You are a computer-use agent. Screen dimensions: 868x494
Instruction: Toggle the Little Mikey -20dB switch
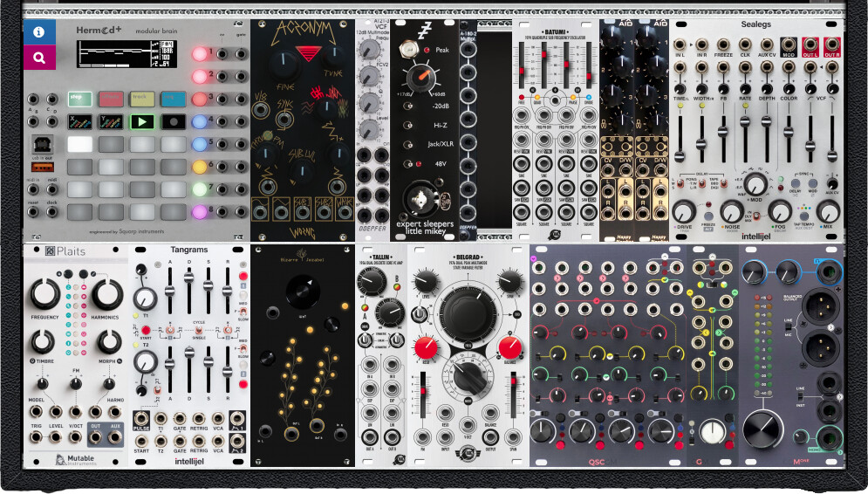pyautogui.click(x=408, y=106)
